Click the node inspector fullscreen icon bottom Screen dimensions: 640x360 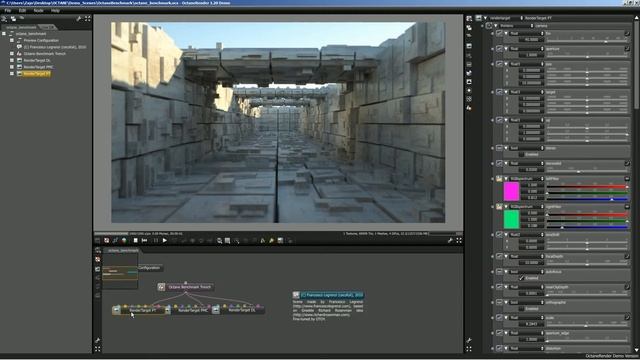pyautogui.click(x=469, y=349)
